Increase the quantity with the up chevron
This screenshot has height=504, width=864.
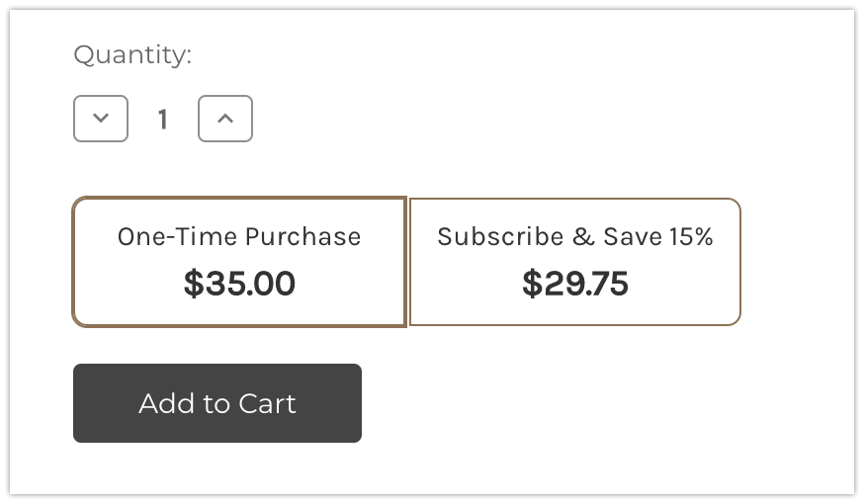click(x=225, y=119)
